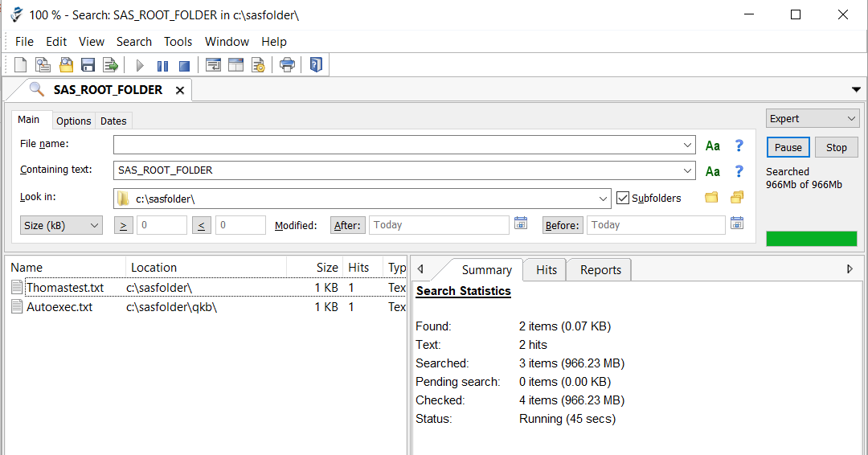Screen dimensions: 868x455
Task: Open the Expert mode dropdown
Action: 813,119
